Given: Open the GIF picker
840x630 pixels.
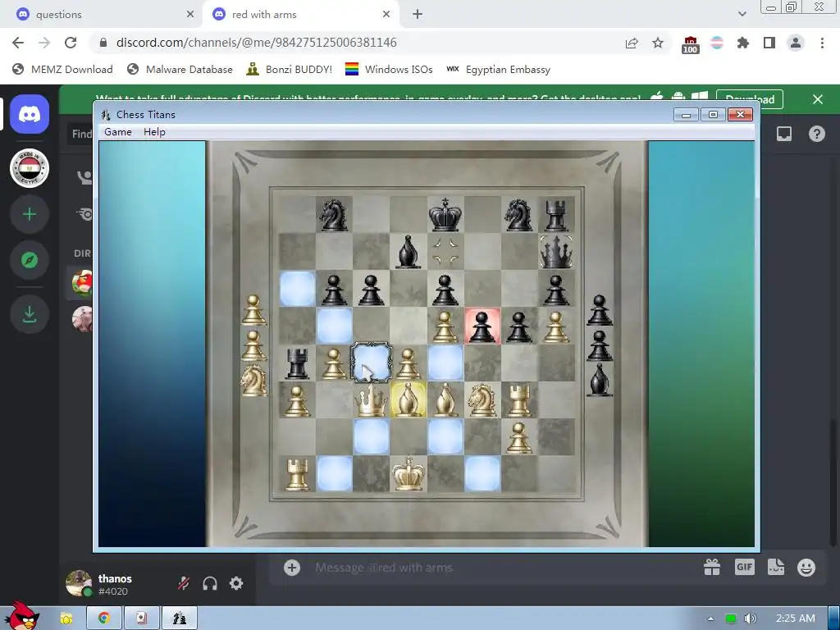Looking at the screenshot, I should 745,568.
